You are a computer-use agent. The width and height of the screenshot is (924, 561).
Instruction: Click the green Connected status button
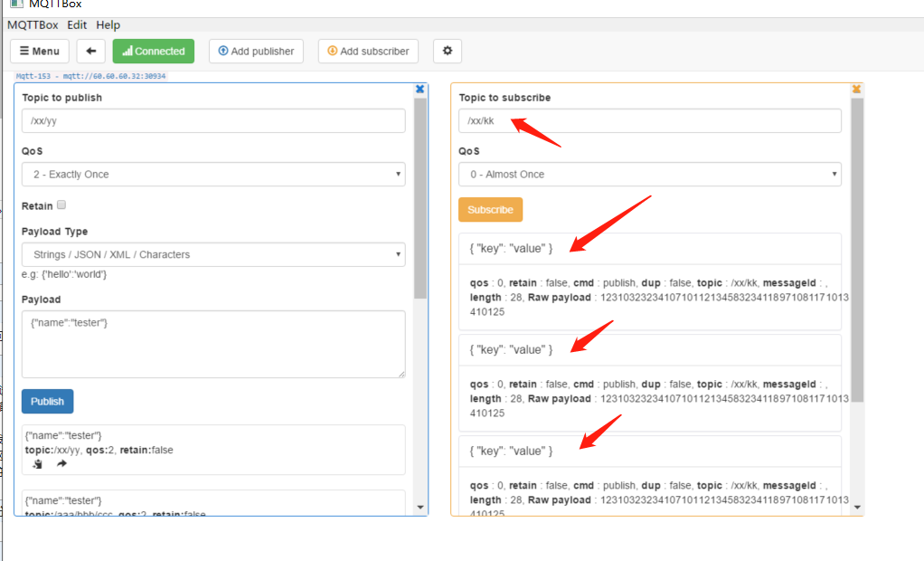coord(153,52)
